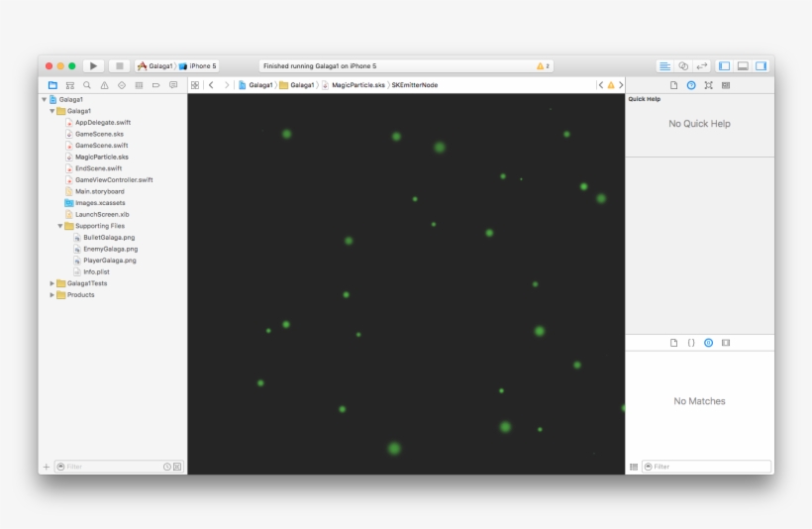Click the navigator Filter text field

tap(111, 466)
